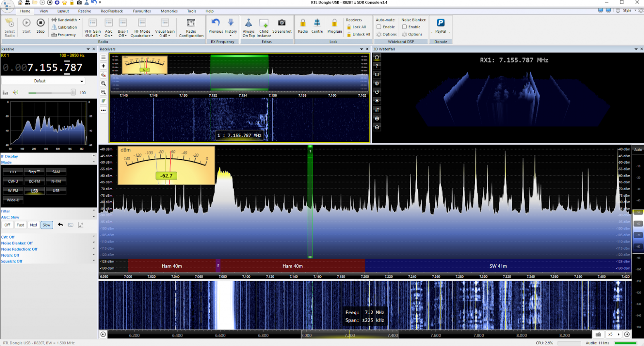Click the Child Instance icon
Image resolution: width=644 pixels, height=346 pixels.
(264, 23)
